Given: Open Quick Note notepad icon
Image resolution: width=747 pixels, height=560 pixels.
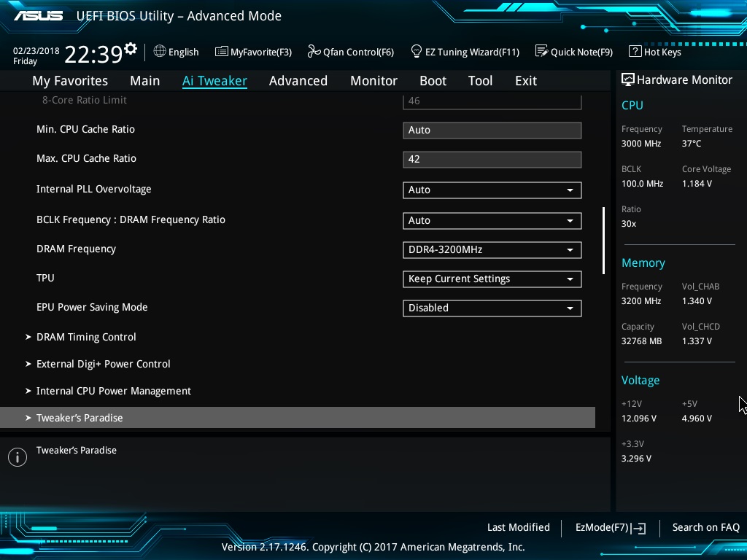Looking at the screenshot, I should (x=541, y=51).
